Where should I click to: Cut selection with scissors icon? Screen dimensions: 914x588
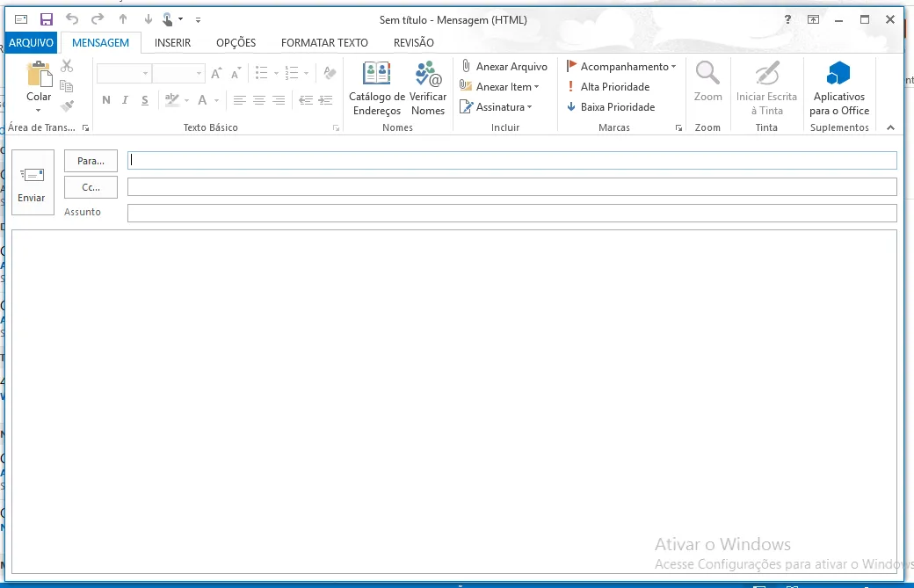coord(67,66)
